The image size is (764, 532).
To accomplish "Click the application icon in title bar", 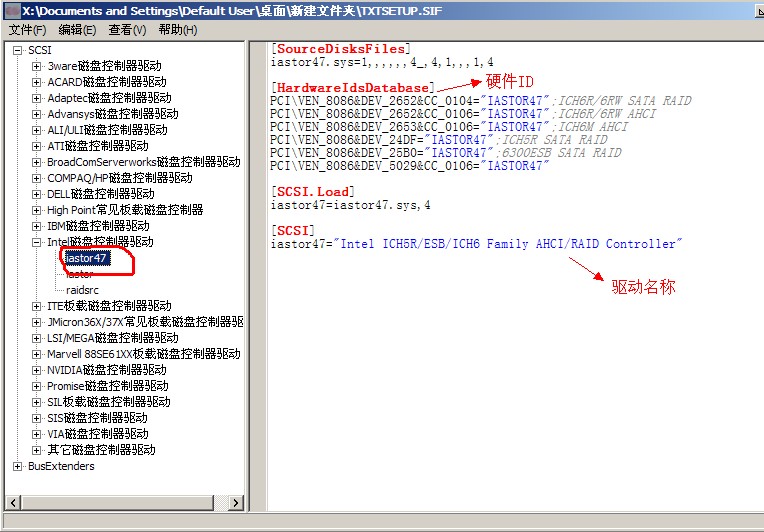I will pyautogui.click(x=12, y=10).
